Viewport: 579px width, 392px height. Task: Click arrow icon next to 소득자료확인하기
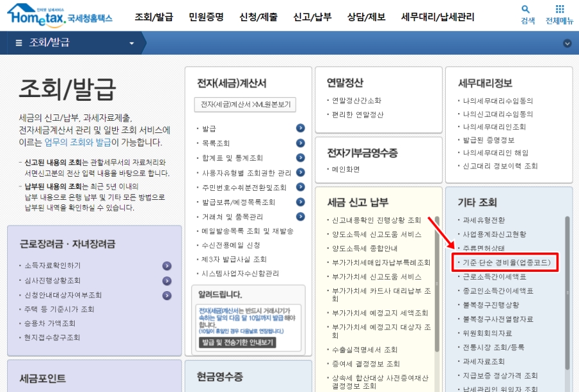tap(167, 266)
